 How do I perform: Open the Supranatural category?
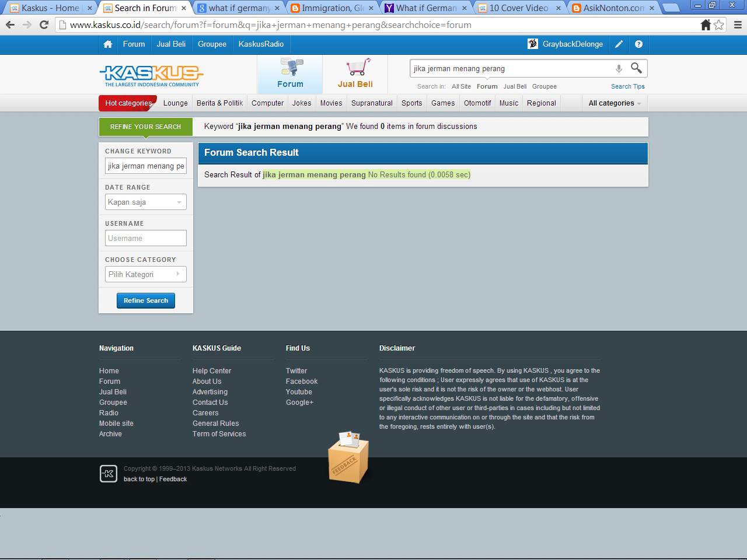point(372,103)
